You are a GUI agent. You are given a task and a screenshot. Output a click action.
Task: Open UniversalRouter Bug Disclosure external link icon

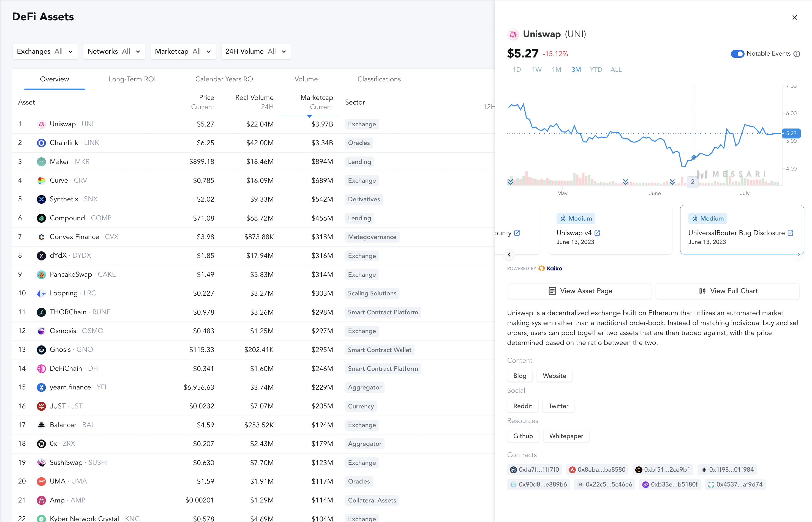point(790,233)
